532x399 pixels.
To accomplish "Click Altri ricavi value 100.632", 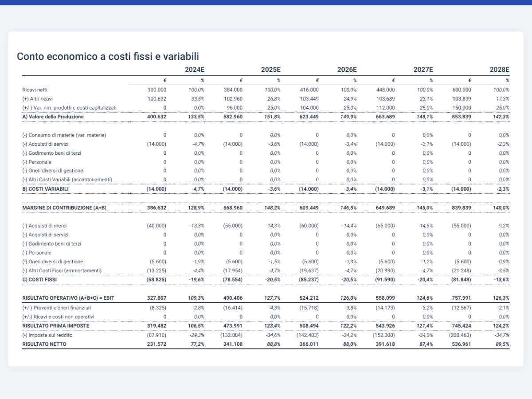I will coord(157,99).
